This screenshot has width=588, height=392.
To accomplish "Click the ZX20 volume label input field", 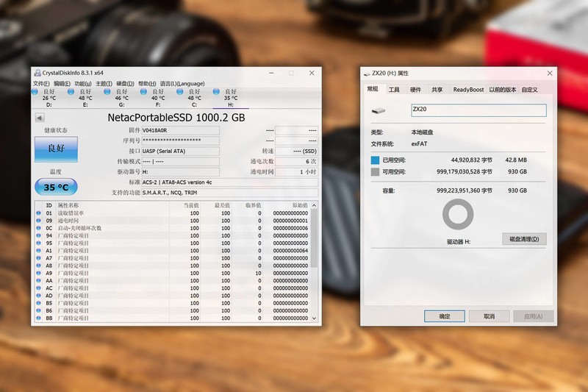I will pos(478,110).
